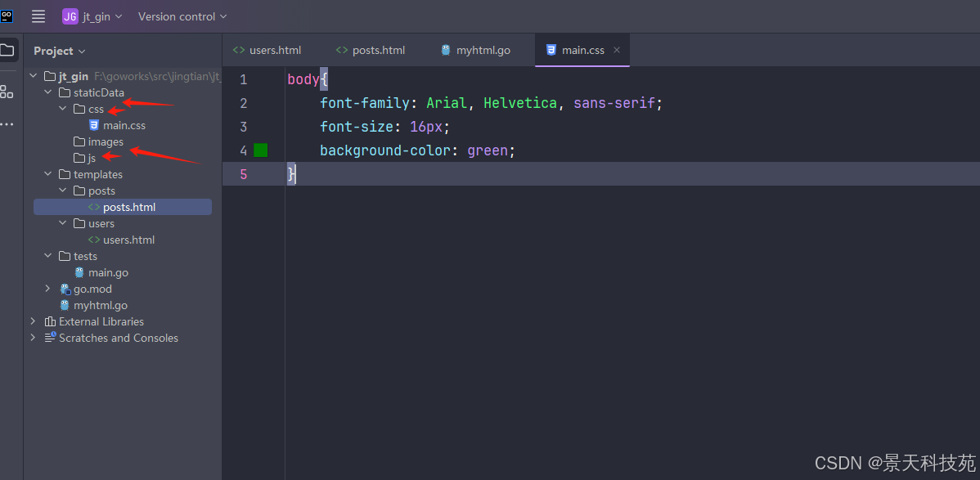980x480 pixels.
Task: Close the main.css editor tab
Action: (x=617, y=50)
